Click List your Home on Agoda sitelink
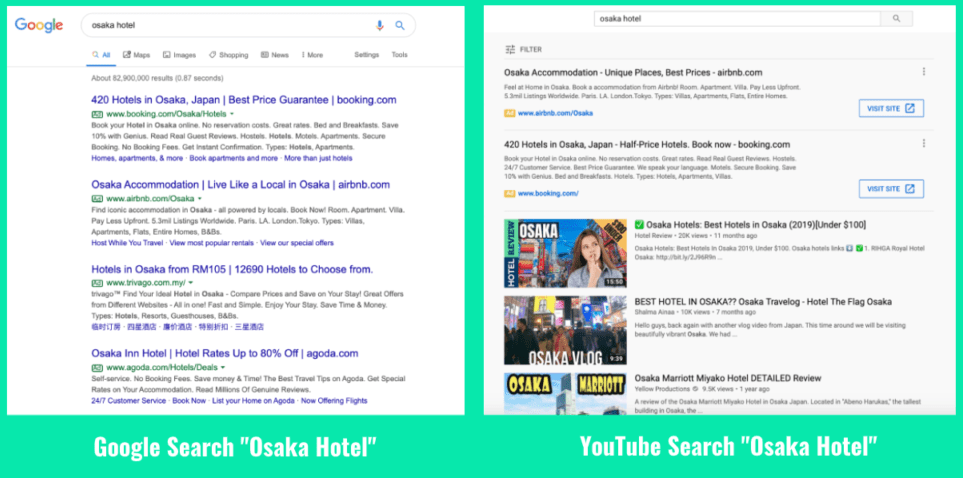Viewport: 963px width, 478px height. [254, 401]
